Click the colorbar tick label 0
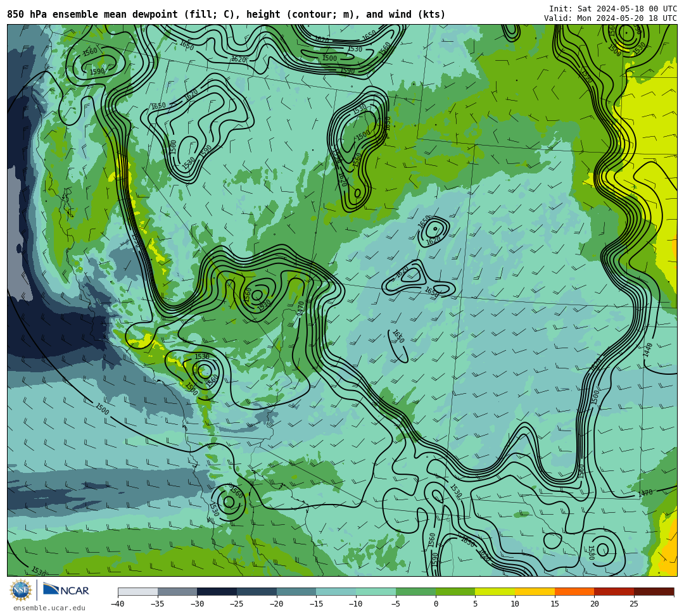Viewport: 684px width, 616px height. (x=436, y=604)
